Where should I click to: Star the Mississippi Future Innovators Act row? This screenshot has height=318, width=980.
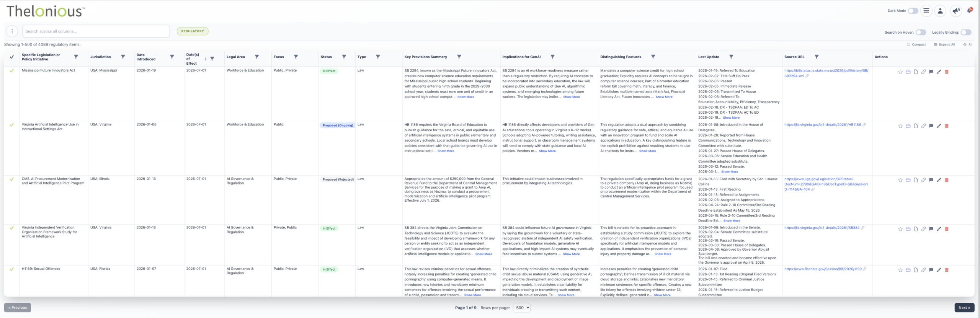point(900,72)
